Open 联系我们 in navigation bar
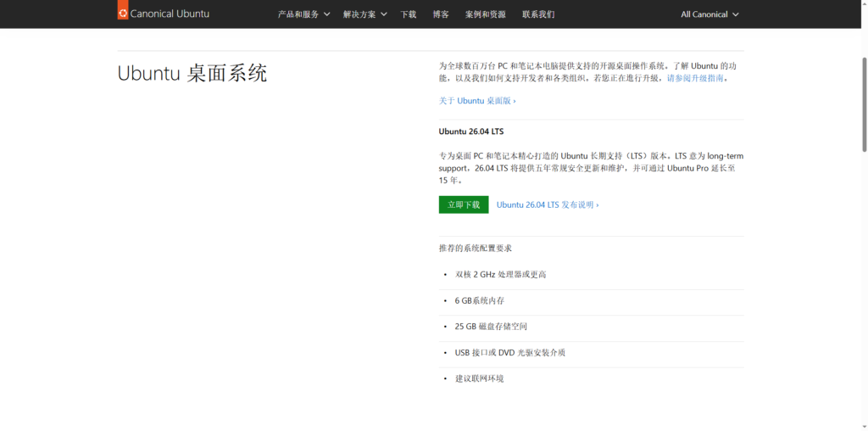Screen dimensions: 868x431 tap(538, 14)
